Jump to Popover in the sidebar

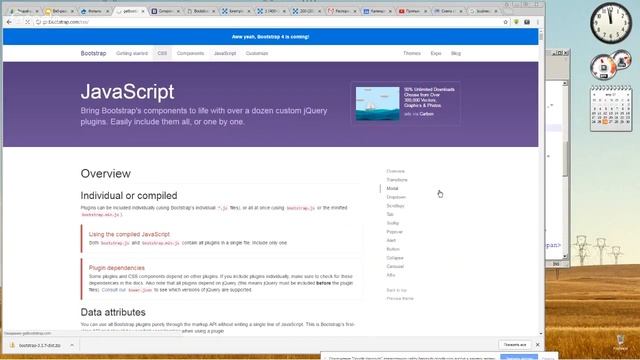tap(394, 232)
